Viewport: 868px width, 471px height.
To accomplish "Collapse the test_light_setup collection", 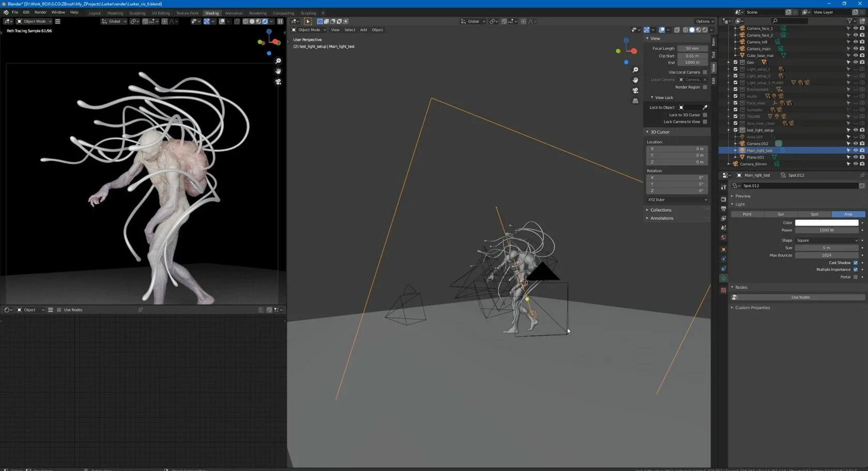I will [x=729, y=130].
